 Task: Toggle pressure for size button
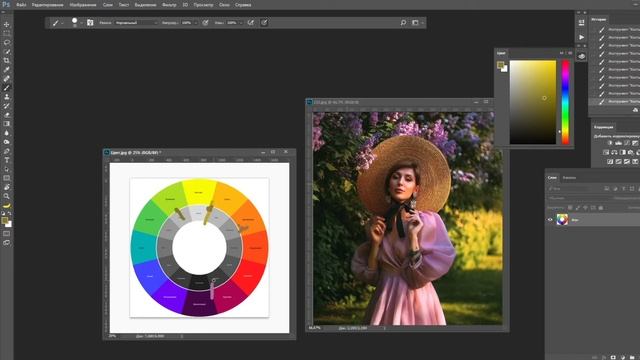(x=264, y=22)
